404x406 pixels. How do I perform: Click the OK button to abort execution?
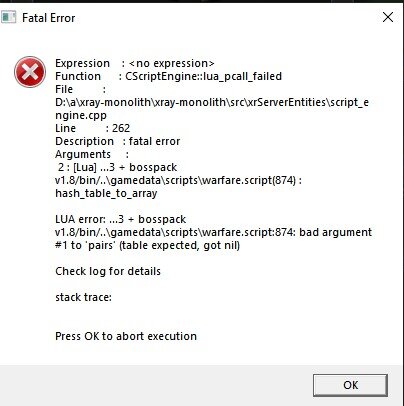point(350,385)
